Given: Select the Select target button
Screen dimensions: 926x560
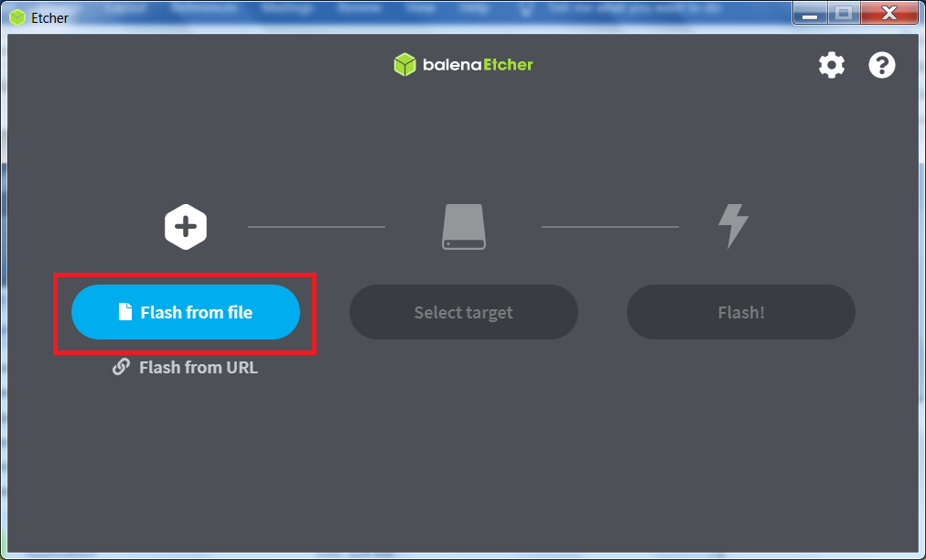Looking at the screenshot, I should click(x=464, y=312).
